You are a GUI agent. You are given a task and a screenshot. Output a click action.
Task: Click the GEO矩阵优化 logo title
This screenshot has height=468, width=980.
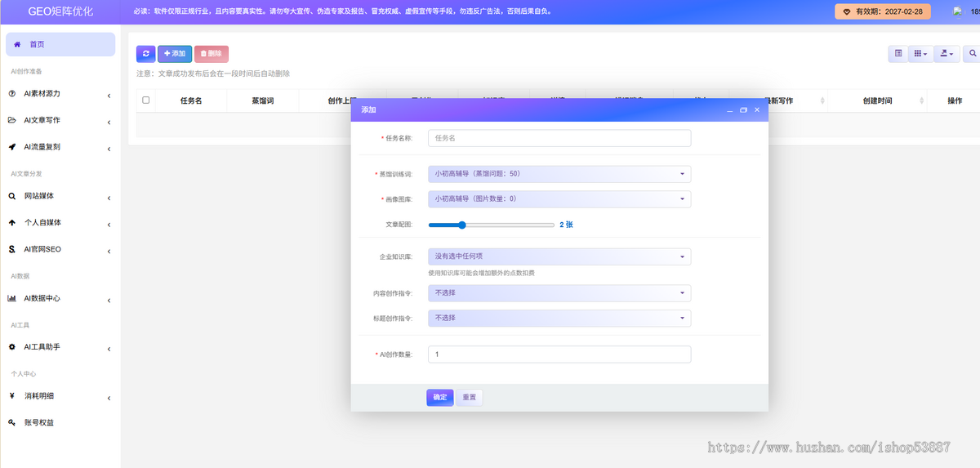(x=60, y=11)
